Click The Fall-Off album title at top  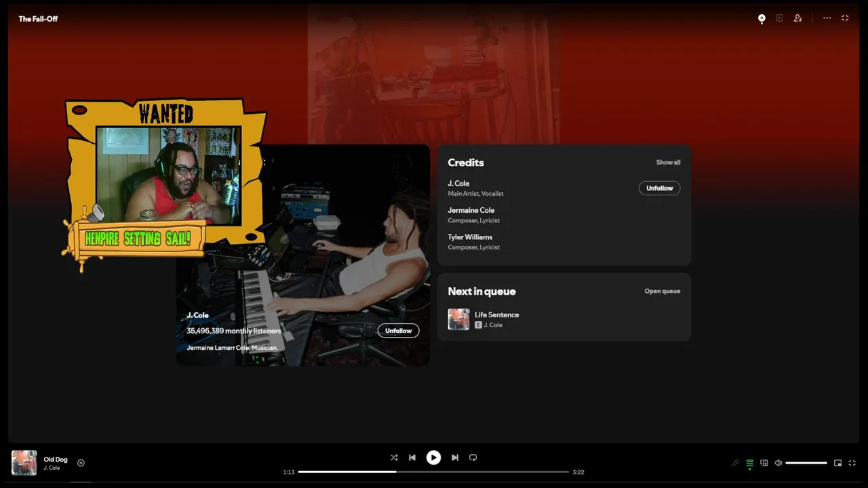point(38,19)
